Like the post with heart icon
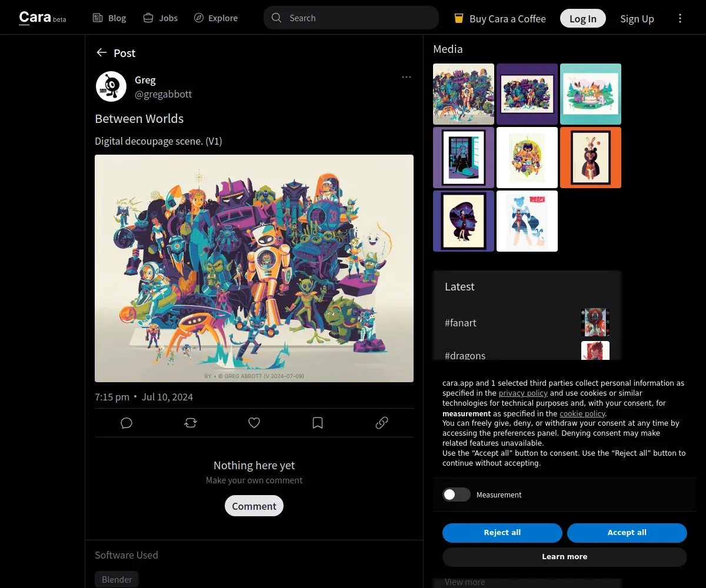 click(x=254, y=423)
